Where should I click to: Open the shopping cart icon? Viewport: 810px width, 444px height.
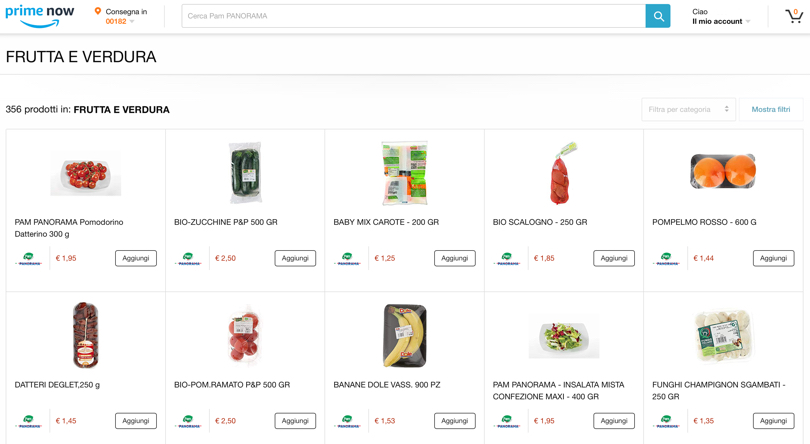[x=793, y=16]
